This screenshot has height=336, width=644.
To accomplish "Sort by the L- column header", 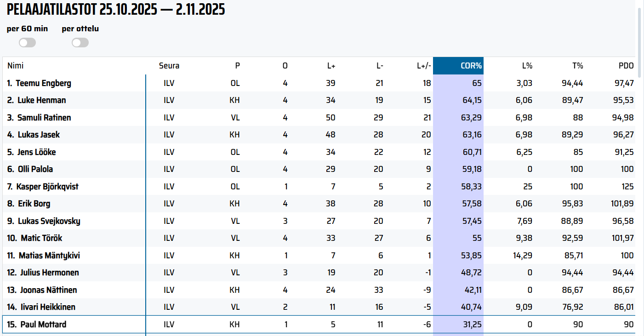I will point(379,66).
